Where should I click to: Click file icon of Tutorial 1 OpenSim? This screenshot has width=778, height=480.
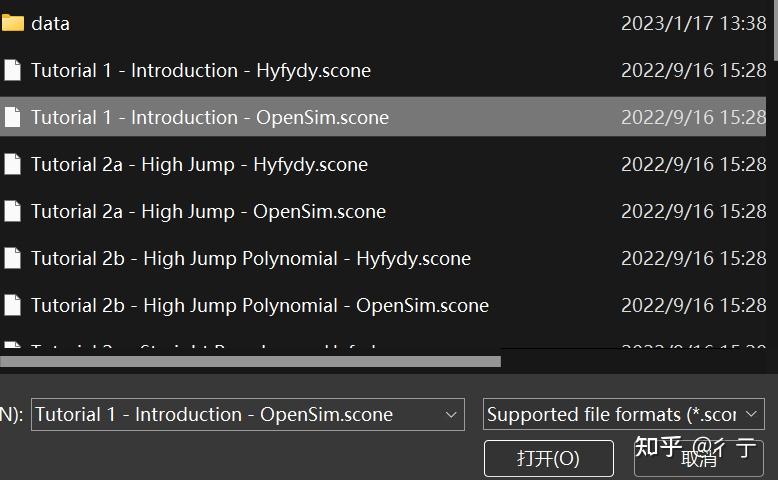(12, 117)
